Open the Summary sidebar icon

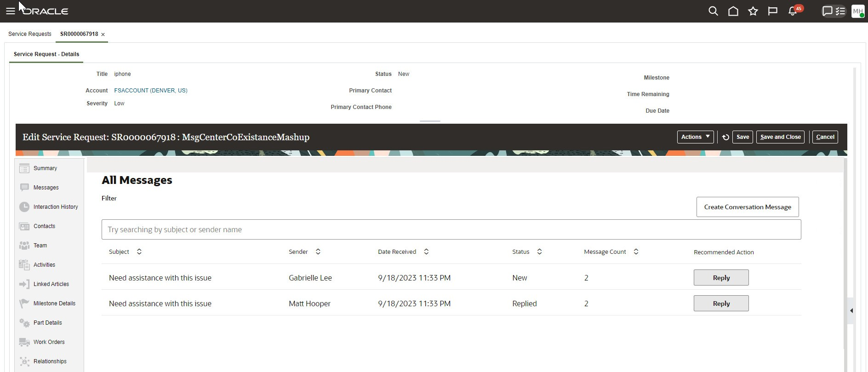pyautogui.click(x=24, y=168)
